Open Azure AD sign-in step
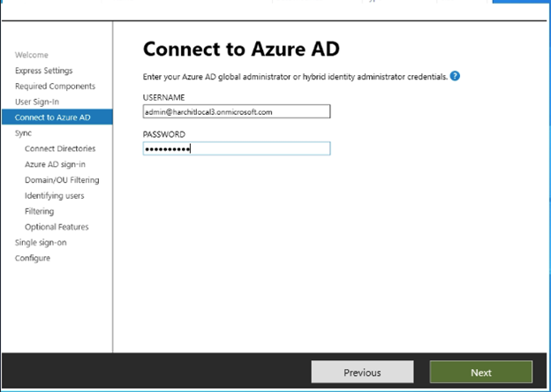Screen dimensions: 551x392 [x=55, y=164]
